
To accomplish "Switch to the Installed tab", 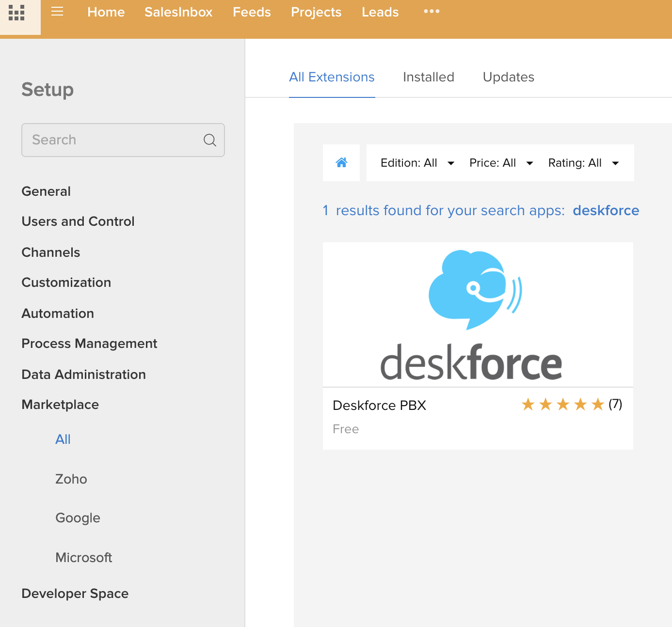I will click(429, 77).
